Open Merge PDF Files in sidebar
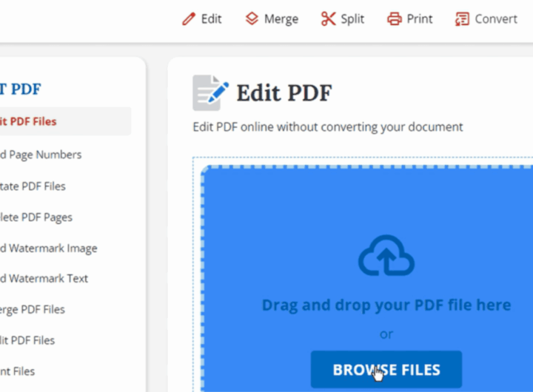The width and height of the screenshot is (533, 392). [33, 309]
